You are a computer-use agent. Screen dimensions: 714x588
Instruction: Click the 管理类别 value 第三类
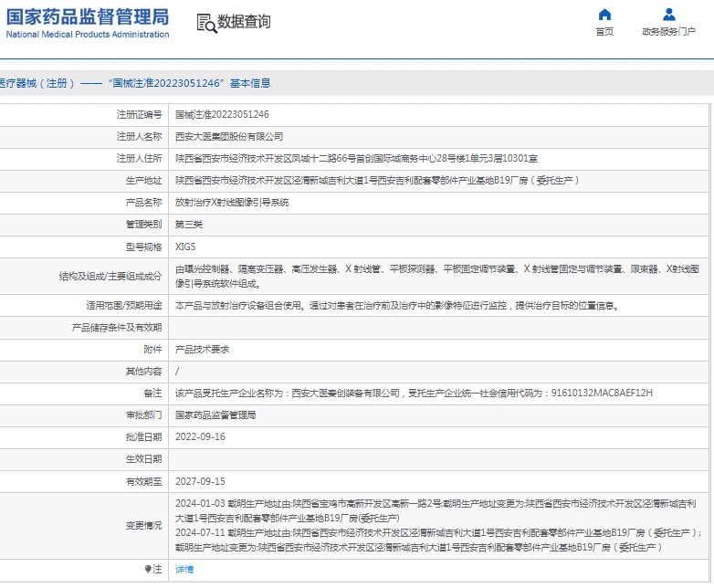pyautogui.click(x=188, y=224)
